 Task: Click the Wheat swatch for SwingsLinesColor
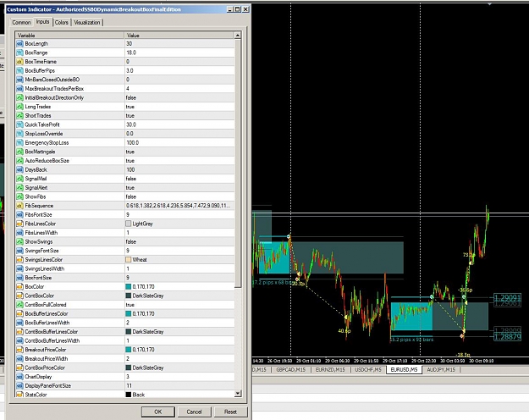pos(128,260)
